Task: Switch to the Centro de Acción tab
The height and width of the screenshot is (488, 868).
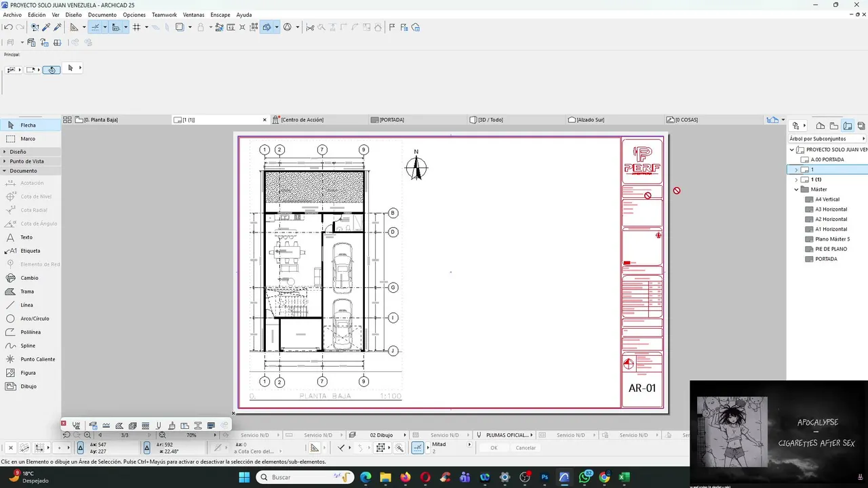Action: (x=319, y=120)
